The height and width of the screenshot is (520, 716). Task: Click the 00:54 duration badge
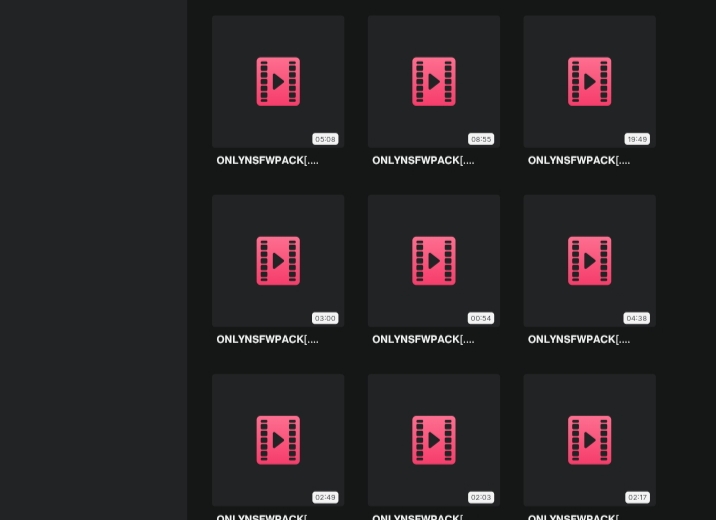pos(481,318)
